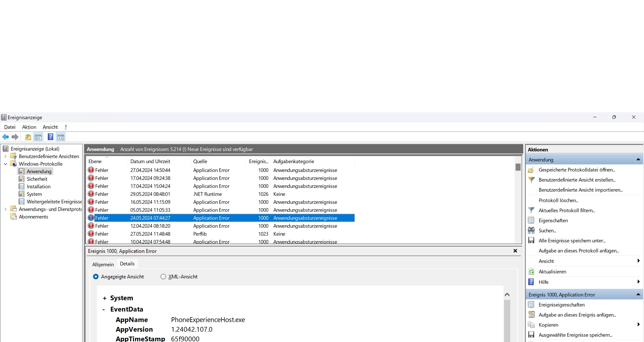Switch to the Allgemein tab
This screenshot has height=342, width=644.
(103, 264)
